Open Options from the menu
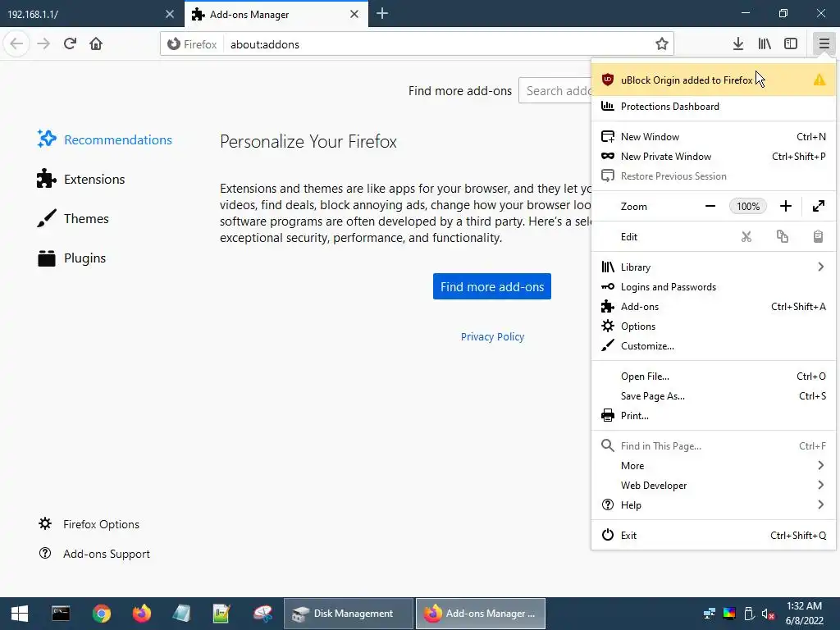 click(x=714, y=326)
